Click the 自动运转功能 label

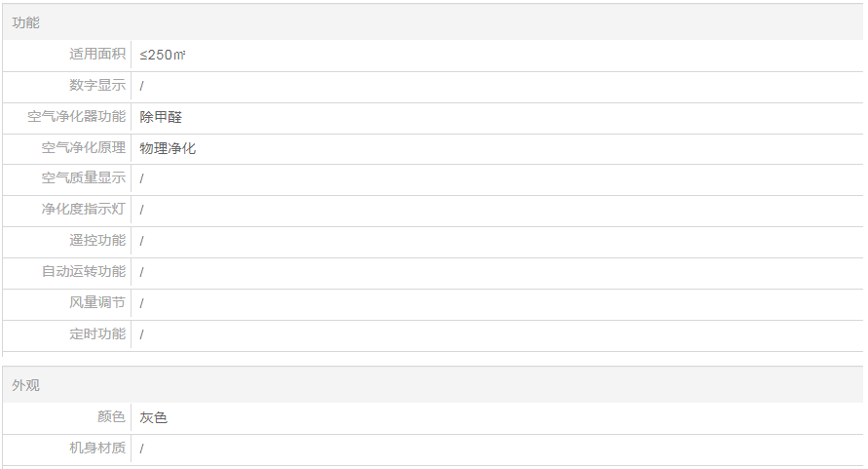(83, 272)
